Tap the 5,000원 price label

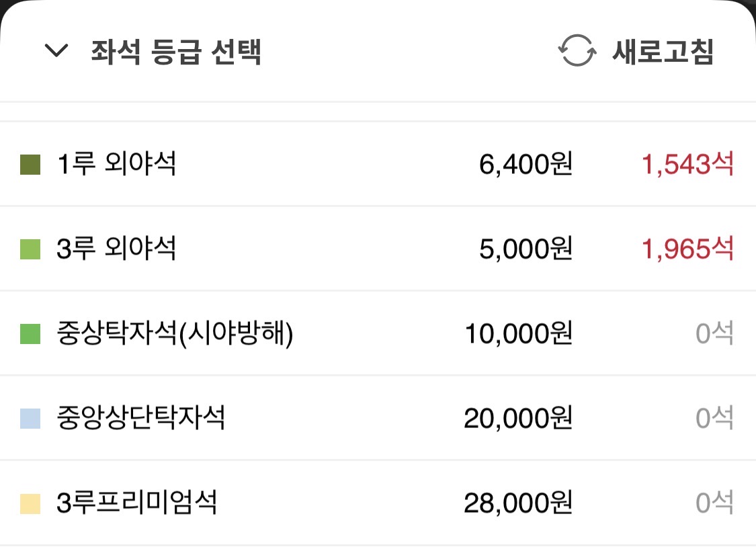point(526,249)
